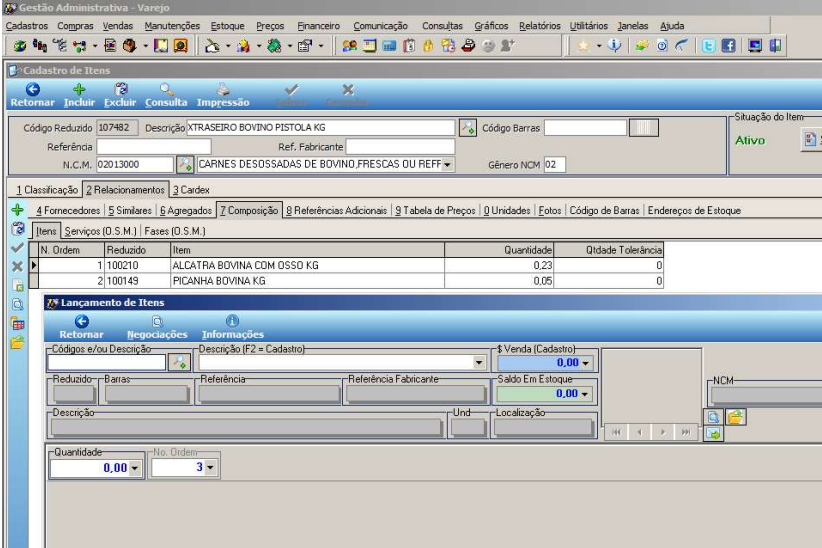Open the Saldo Em Estoque dropdown arrow
This screenshot has width=822, height=548.
(585, 394)
